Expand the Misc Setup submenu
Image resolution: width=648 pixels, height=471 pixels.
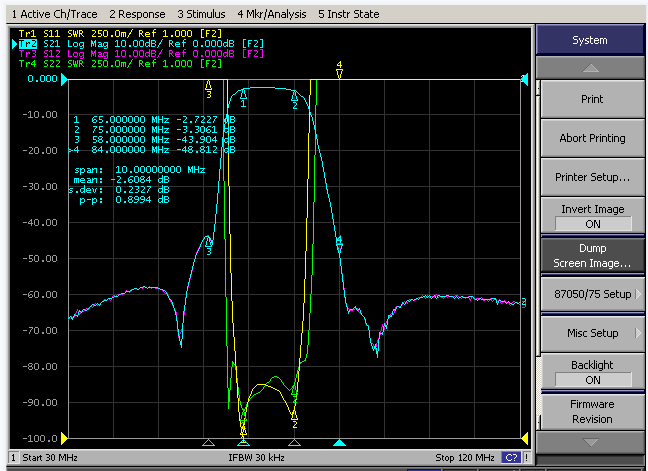coord(593,333)
